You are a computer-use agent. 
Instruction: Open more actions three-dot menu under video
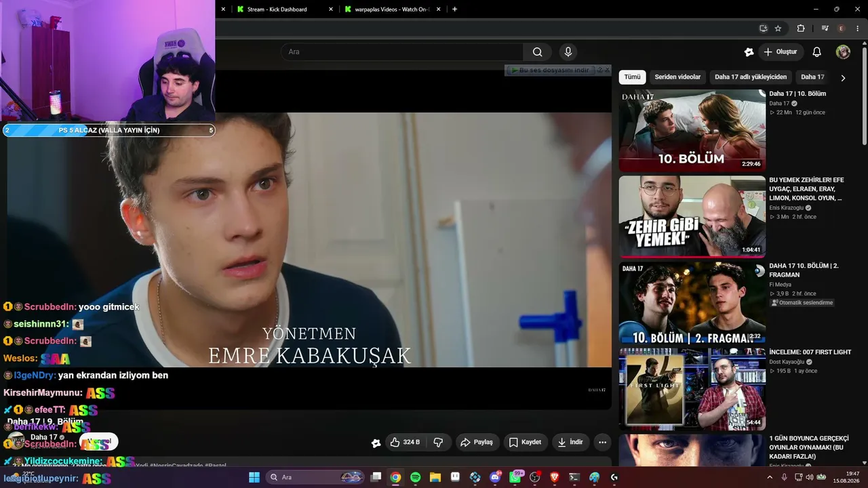coord(602,443)
